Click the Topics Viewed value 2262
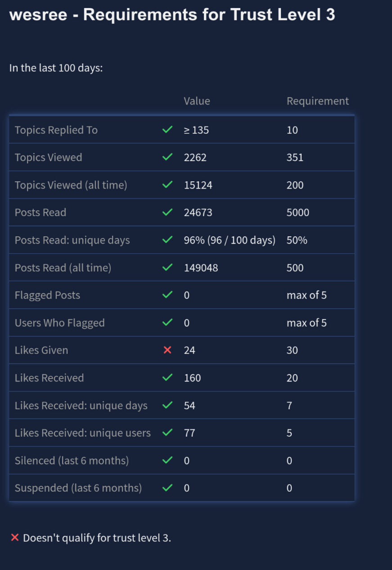This screenshot has width=392, height=570. (x=195, y=157)
